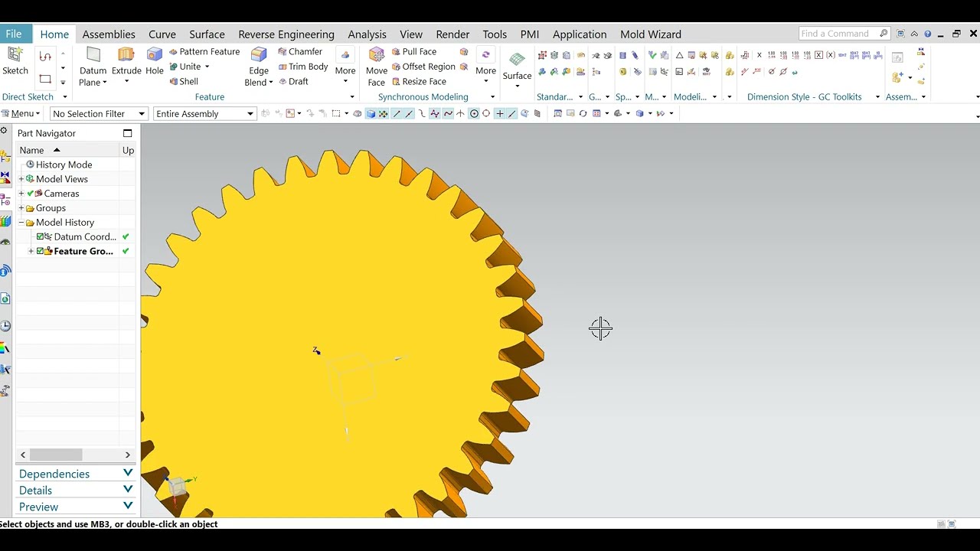980x551 pixels.
Task: Click the Part Navigator horizontal scrollbar thumb
Action: 56,455
